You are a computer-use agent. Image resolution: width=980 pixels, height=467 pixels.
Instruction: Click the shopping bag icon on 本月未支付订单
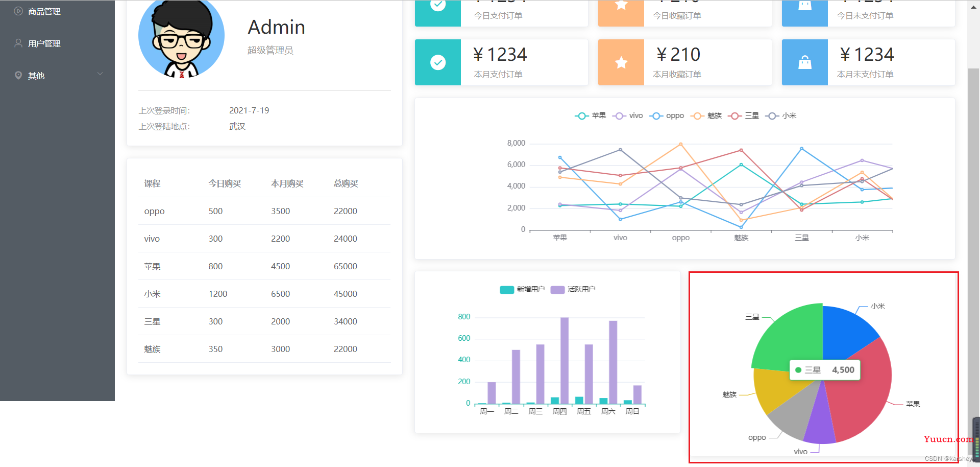tap(805, 62)
